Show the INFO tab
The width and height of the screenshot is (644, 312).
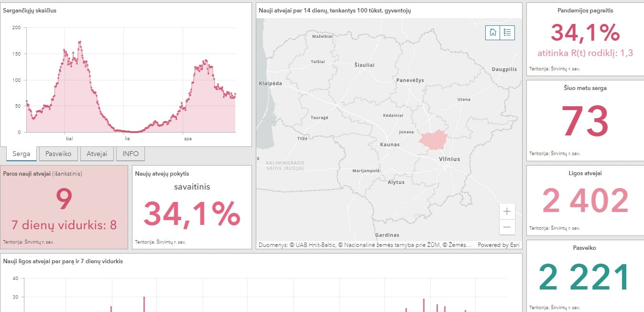pyautogui.click(x=131, y=154)
